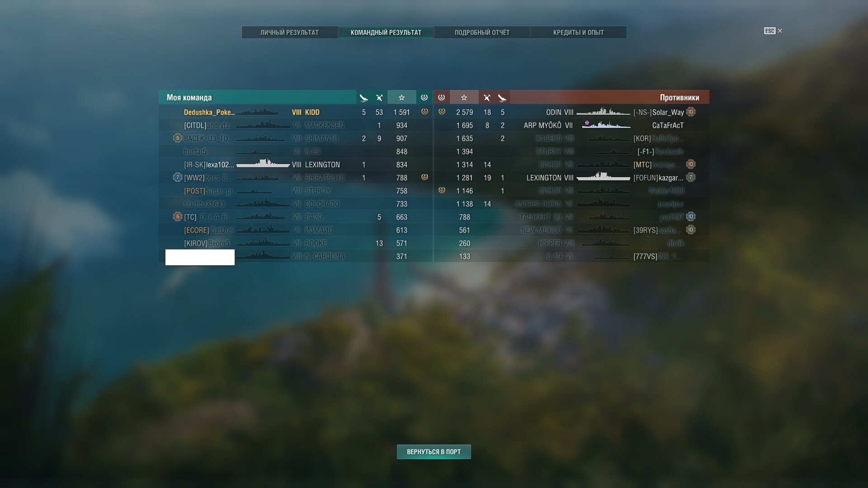The width and height of the screenshot is (868, 488).
Task: Click Solar_Way's rank 10 badge icon
Action: (x=690, y=112)
